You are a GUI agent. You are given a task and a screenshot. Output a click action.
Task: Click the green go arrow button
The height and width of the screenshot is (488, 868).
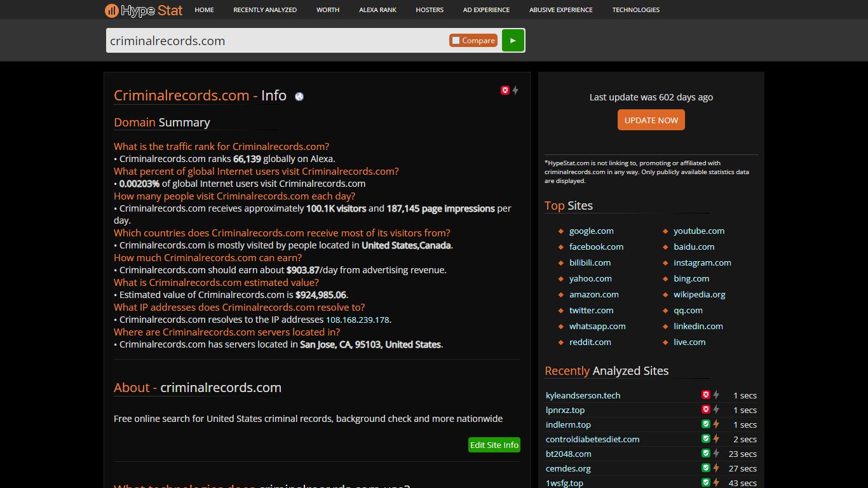(513, 40)
